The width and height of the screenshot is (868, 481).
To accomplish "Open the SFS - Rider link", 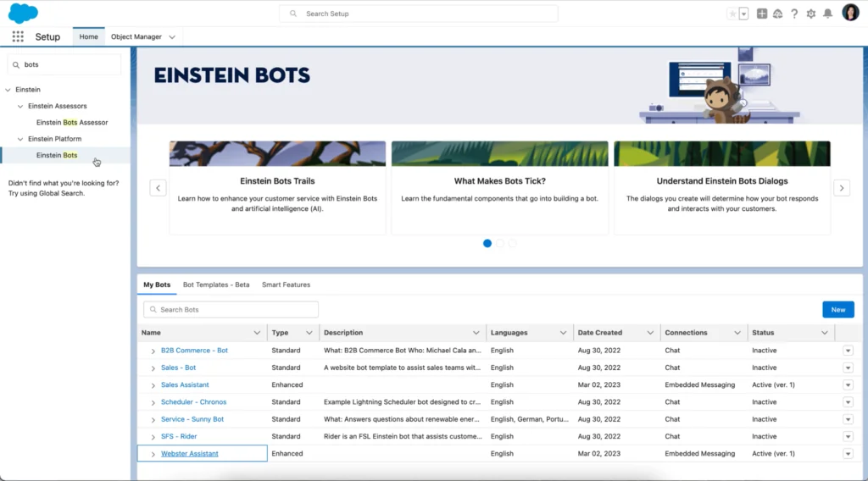I will click(179, 436).
